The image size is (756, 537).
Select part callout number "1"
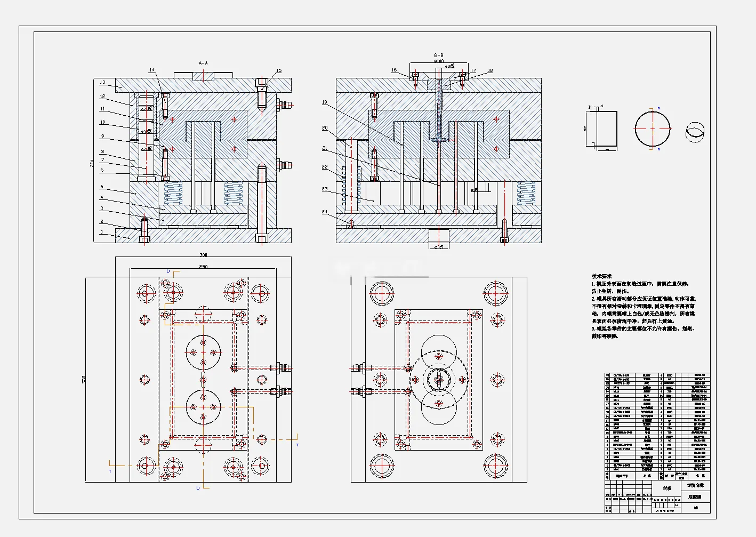(102, 232)
